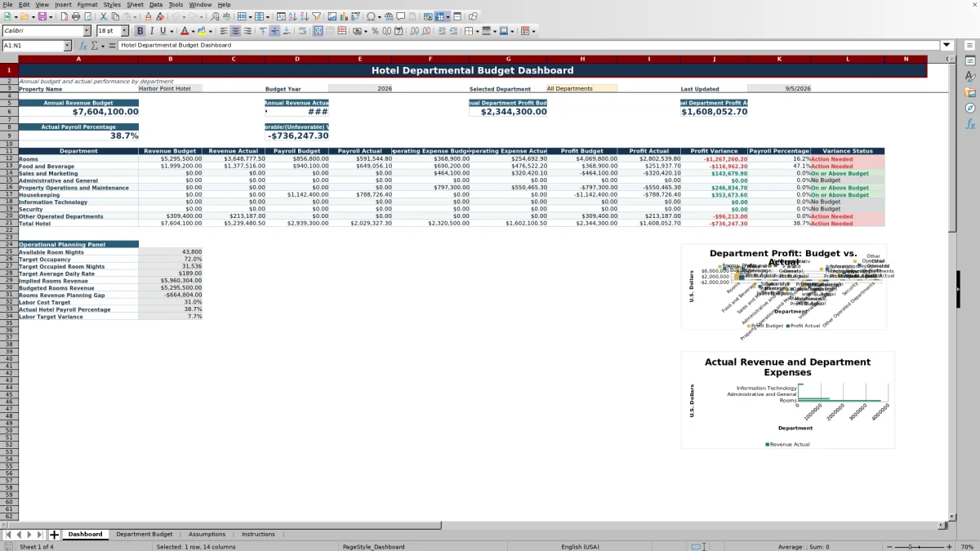Image resolution: width=980 pixels, height=551 pixels.
Task: Click the Print icon in toolbar
Action: click(76, 16)
